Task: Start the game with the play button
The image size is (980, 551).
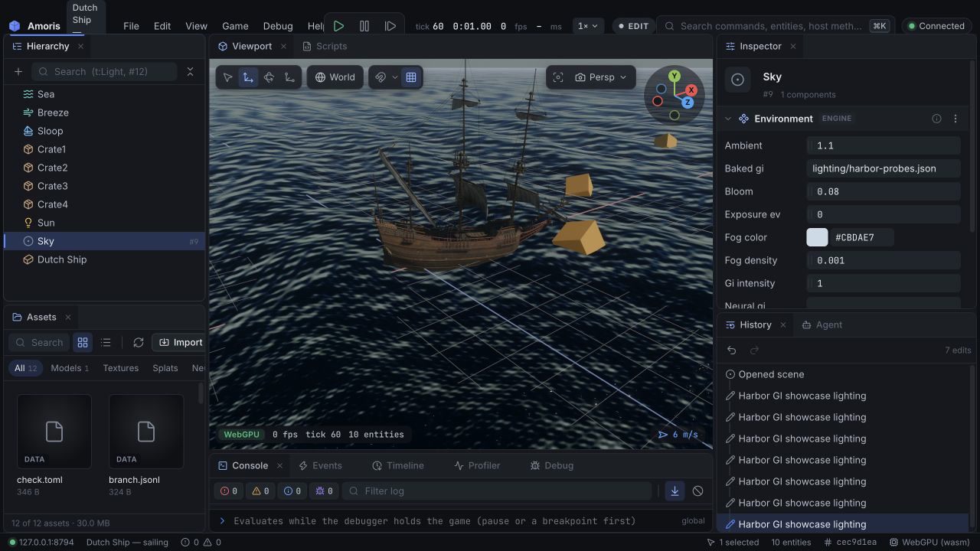Action: (338, 26)
